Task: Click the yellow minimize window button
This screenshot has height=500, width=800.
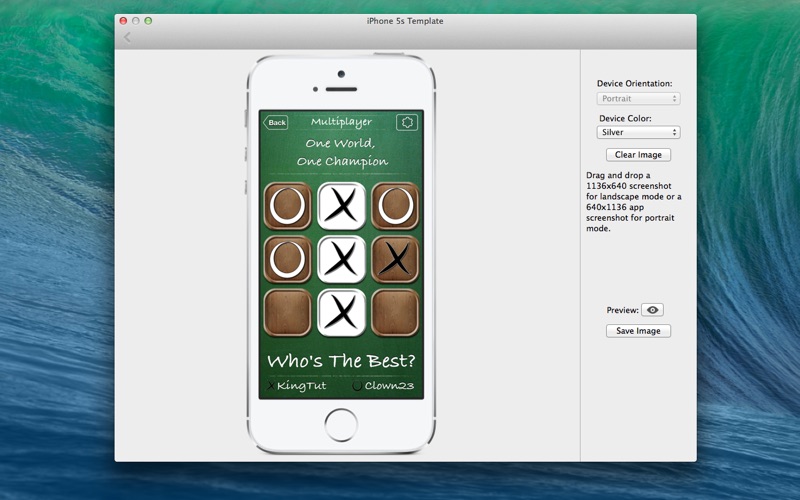Action: coord(136,21)
